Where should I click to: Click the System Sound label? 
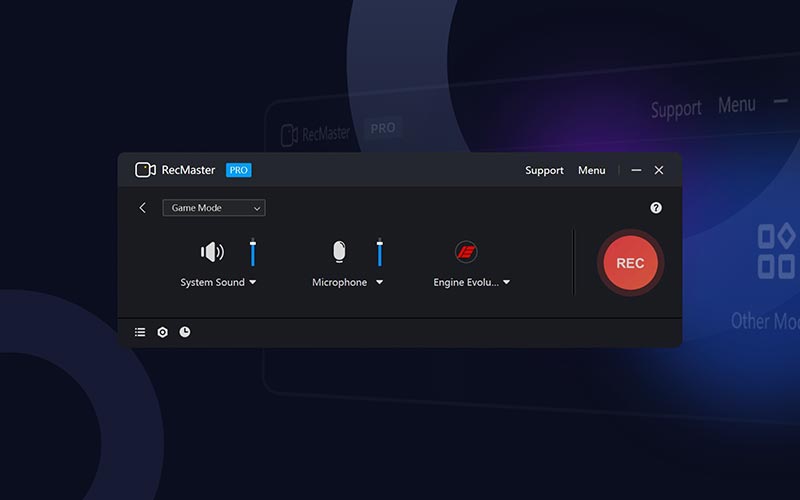[212, 282]
